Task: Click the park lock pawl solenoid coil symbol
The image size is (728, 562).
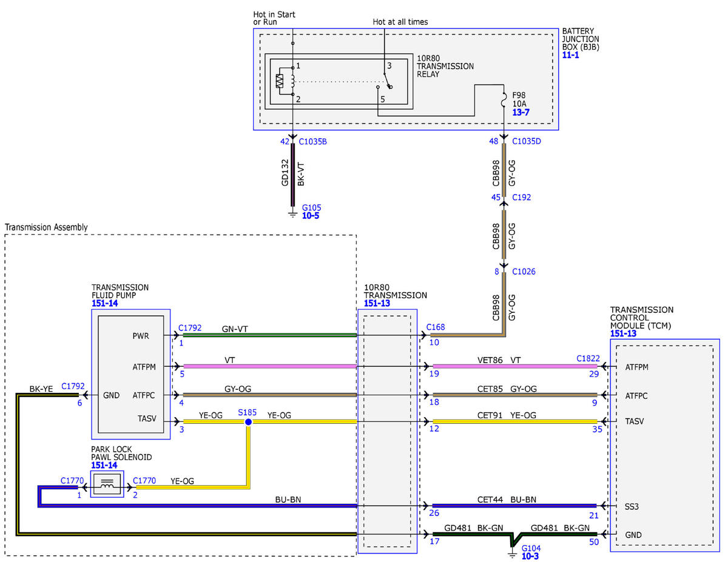Action: pos(107,484)
